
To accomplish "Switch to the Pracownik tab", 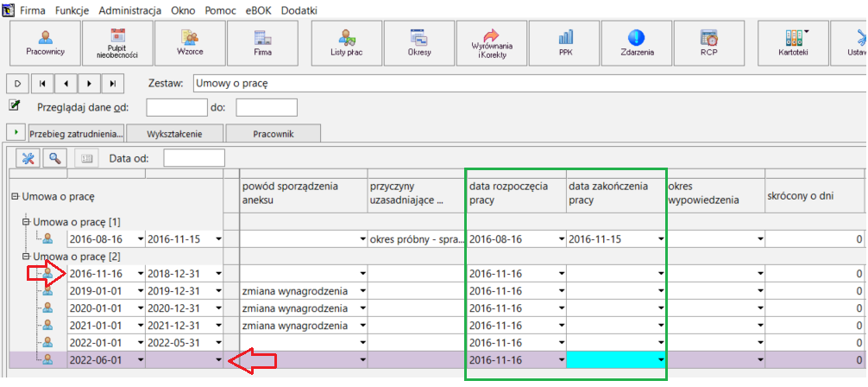I will 274,134.
